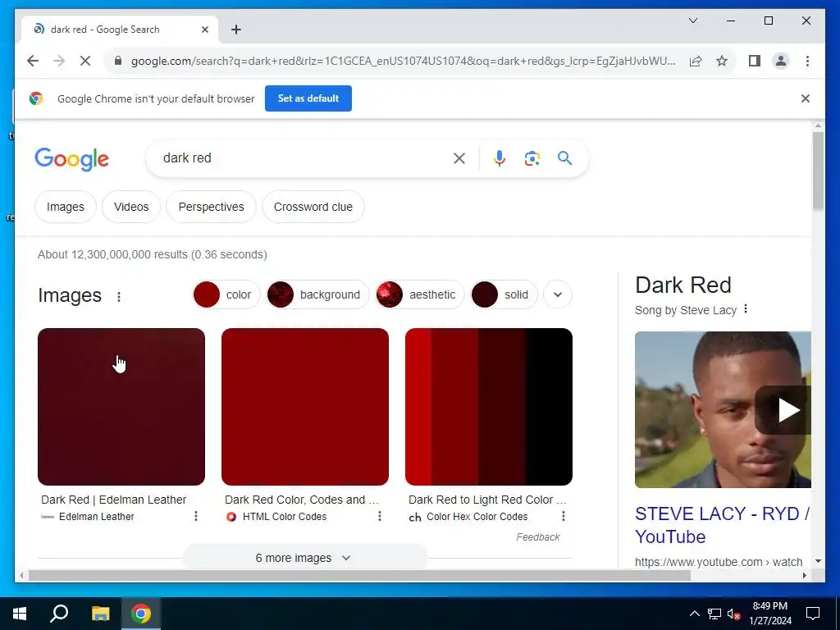Open Dark Red to Light Red Color link
Screen dimensions: 840x630
pos(487,500)
